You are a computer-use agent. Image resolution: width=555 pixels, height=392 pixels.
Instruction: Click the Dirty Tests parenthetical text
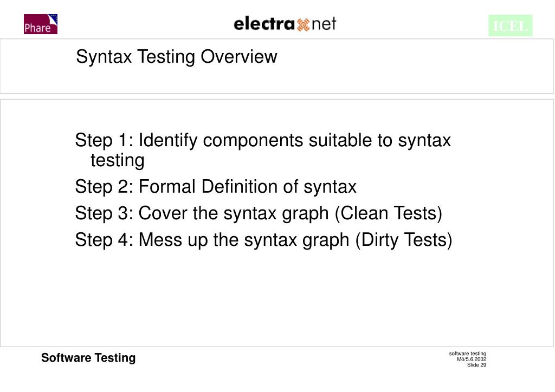point(403,240)
